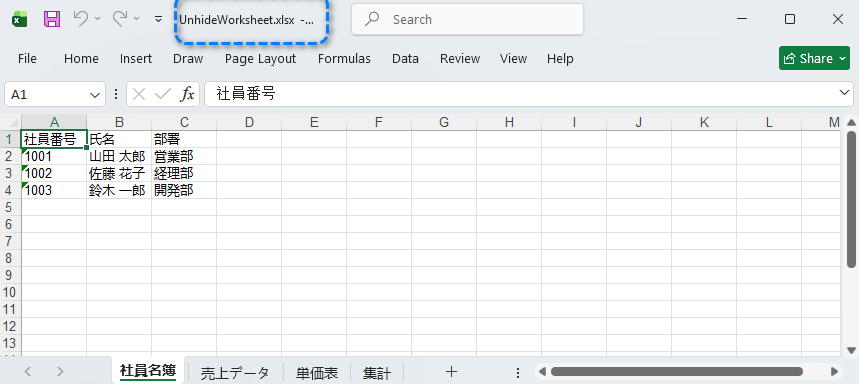Redo the last undone action
Viewport: 859px width, 384px height.
pos(120,19)
